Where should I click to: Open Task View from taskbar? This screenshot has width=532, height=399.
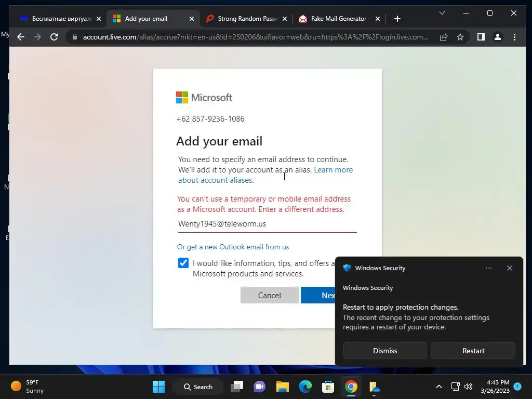click(x=237, y=387)
